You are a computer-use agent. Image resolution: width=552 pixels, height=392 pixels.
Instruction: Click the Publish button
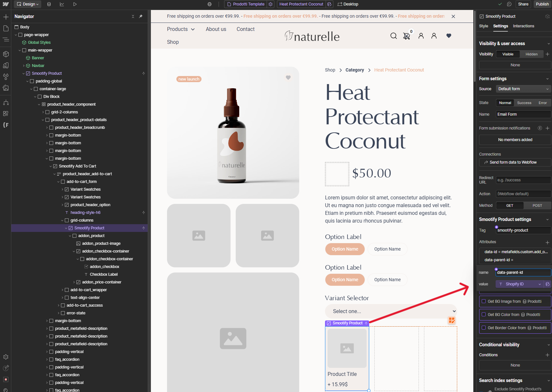click(542, 4)
